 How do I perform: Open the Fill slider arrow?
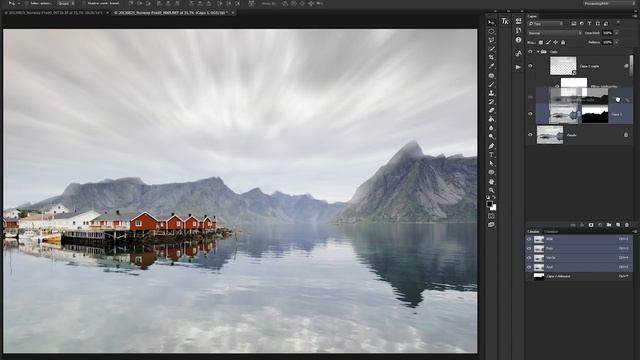point(616,42)
